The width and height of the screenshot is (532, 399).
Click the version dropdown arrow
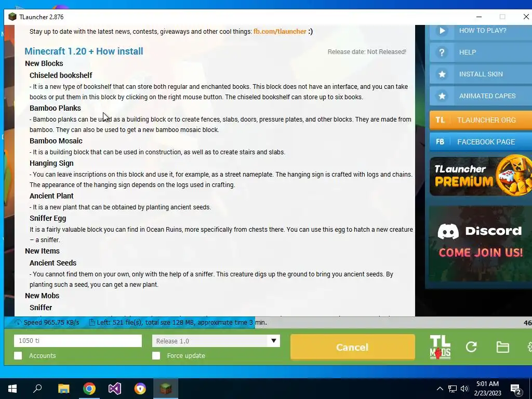[273, 341]
